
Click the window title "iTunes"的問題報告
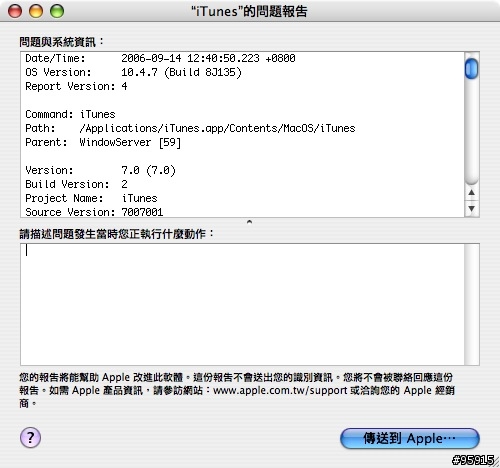point(249,11)
